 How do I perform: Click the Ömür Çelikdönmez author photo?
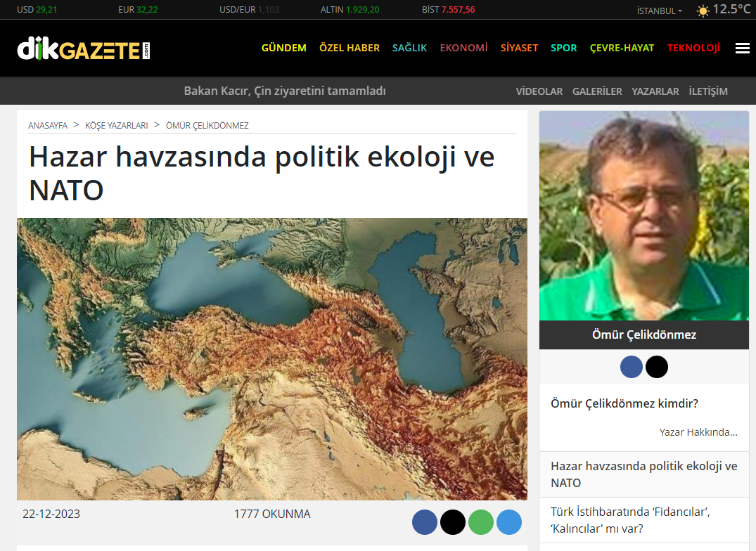pos(643,216)
